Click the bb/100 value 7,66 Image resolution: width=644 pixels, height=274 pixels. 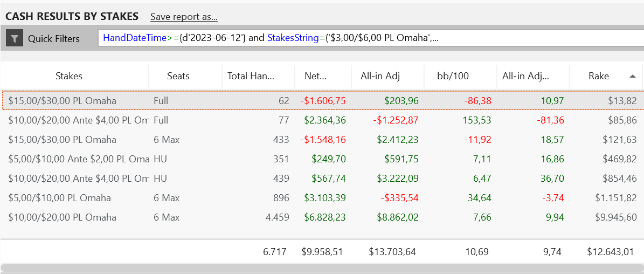(482, 217)
